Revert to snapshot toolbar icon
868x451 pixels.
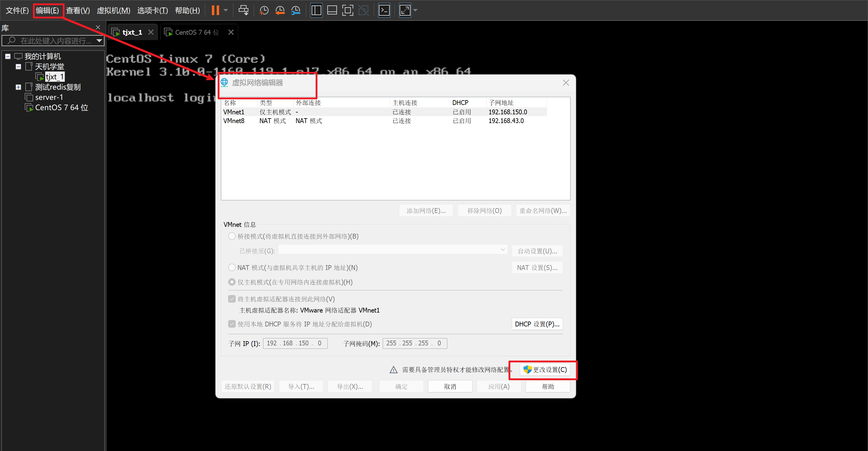(280, 11)
